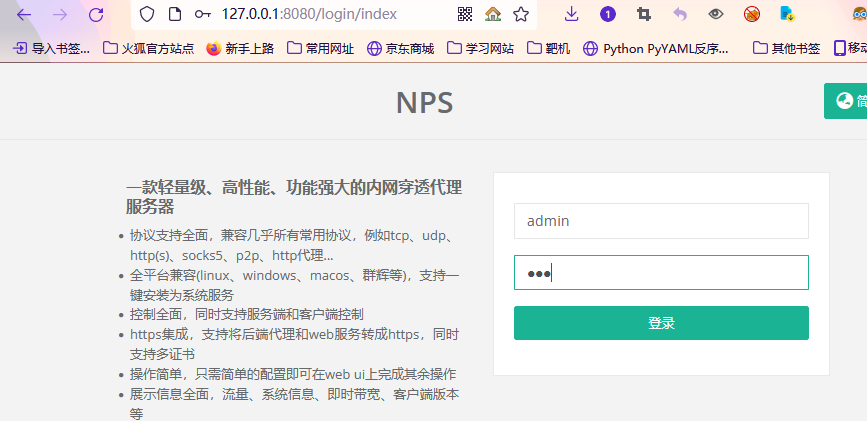The width and height of the screenshot is (867, 421).
Task: Open the Python PyYAML反序 bookmark
Action: [656, 49]
